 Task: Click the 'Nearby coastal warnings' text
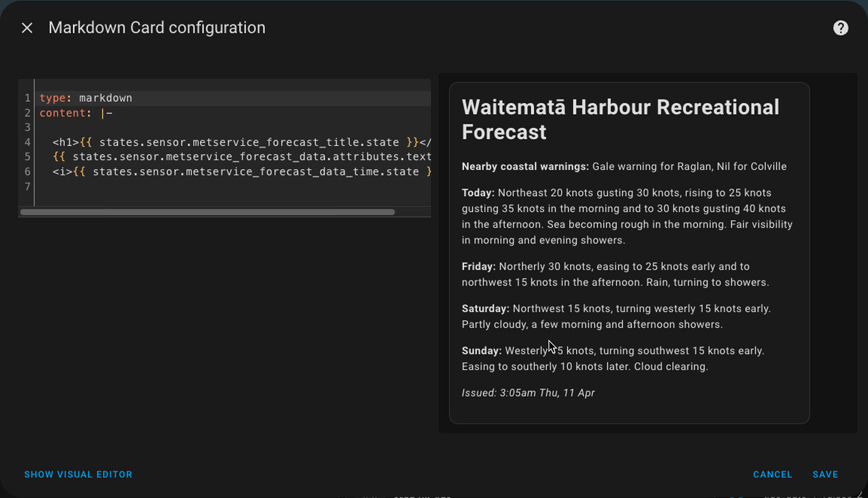click(x=526, y=166)
